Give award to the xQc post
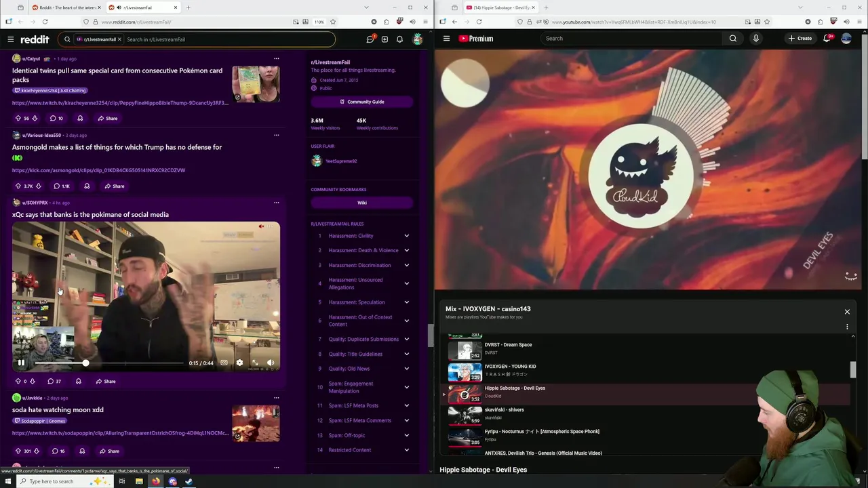Screen dimensions: 868x488 point(78,381)
